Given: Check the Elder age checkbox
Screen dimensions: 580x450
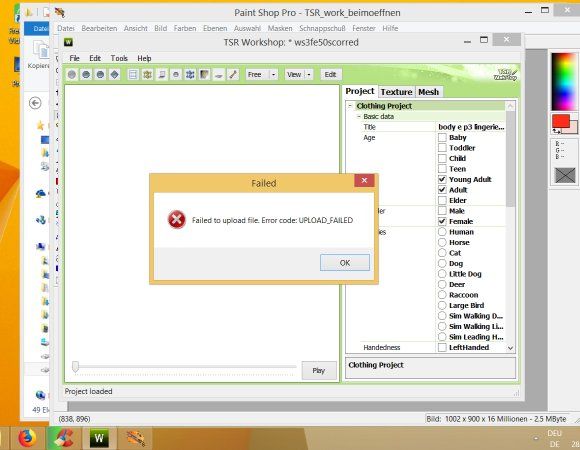Looking at the screenshot, I should [442, 200].
